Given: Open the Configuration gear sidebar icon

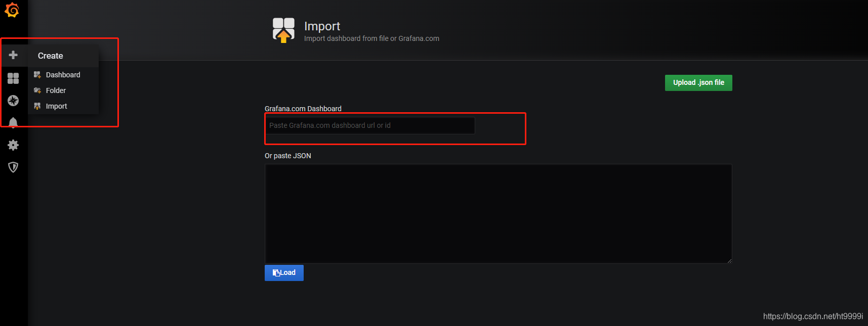Looking at the screenshot, I should pos(13,145).
